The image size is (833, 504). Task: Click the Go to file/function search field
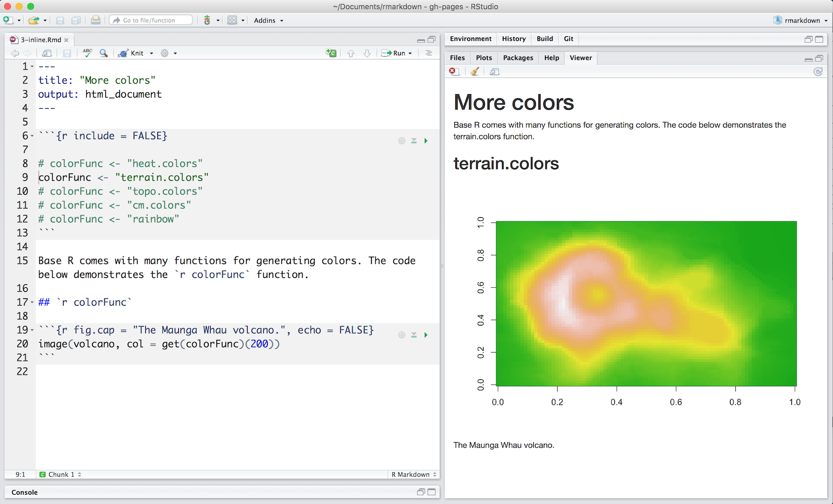point(152,20)
